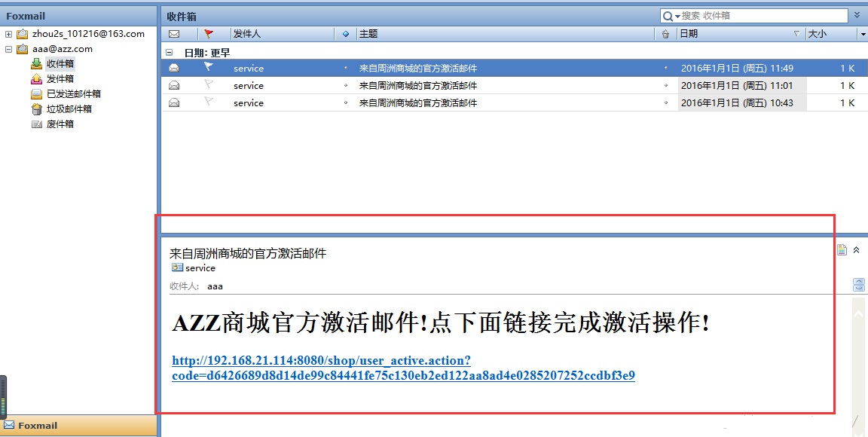Open the 废件箱 trash folder

point(60,124)
